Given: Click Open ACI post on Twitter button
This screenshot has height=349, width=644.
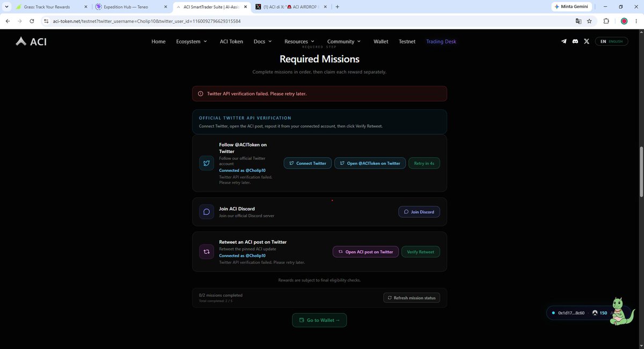Looking at the screenshot, I should 365,251.
